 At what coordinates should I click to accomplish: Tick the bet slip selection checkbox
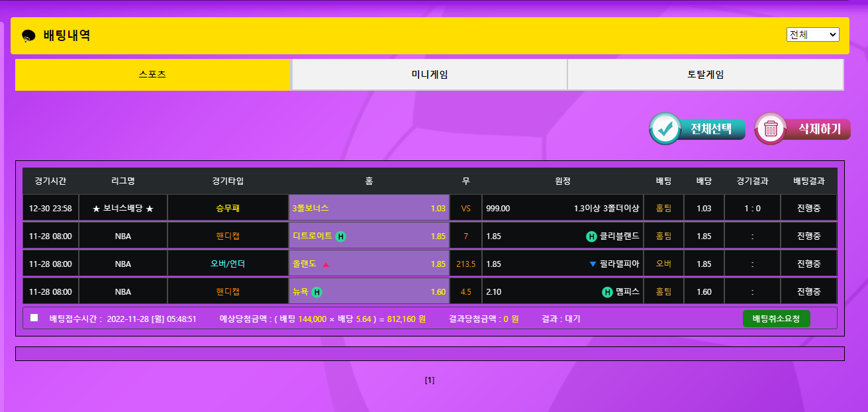tap(34, 318)
